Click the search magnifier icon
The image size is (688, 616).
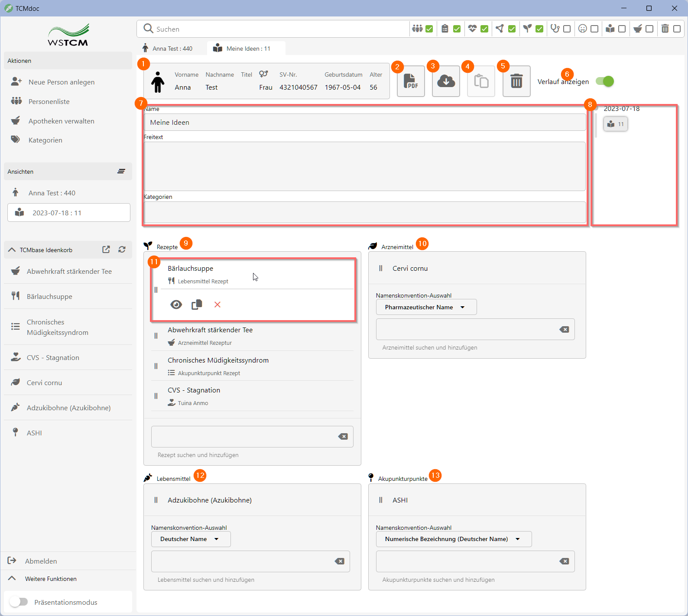pos(148,29)
